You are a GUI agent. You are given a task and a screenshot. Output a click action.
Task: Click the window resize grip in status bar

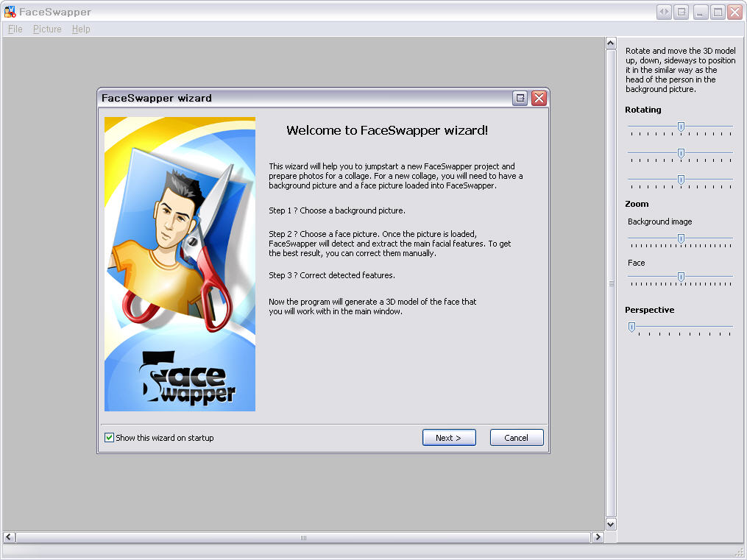click(x=740, y=553)
